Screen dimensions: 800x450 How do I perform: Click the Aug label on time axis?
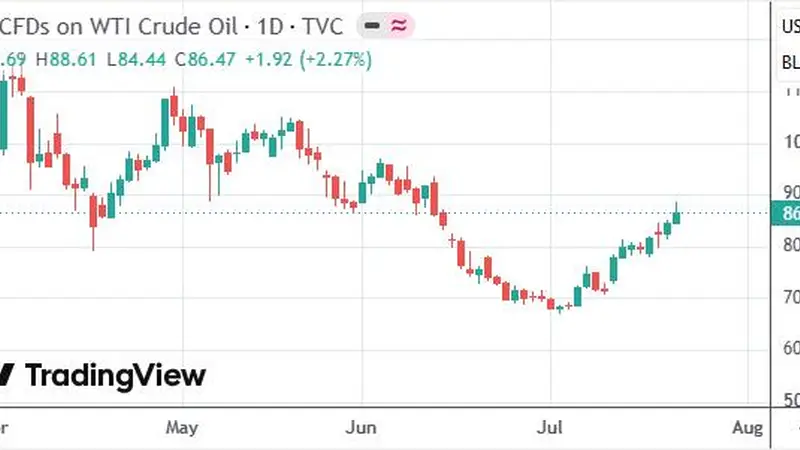(x=747, y=428)
